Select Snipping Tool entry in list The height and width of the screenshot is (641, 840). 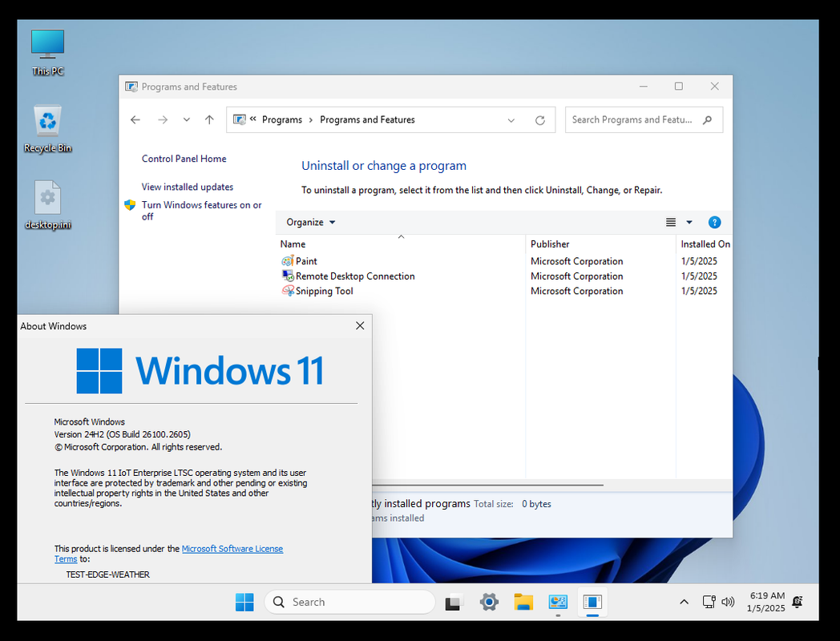[324, 292]
